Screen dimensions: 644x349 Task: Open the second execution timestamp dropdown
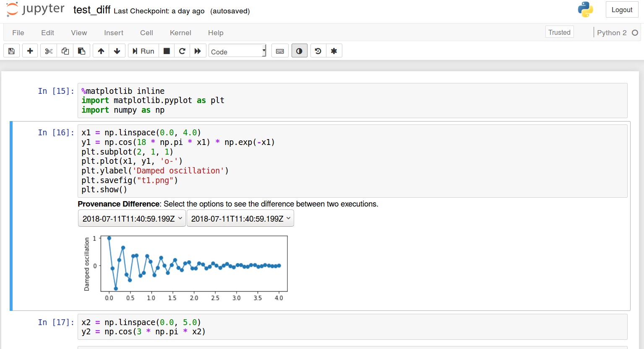(240, 218)
